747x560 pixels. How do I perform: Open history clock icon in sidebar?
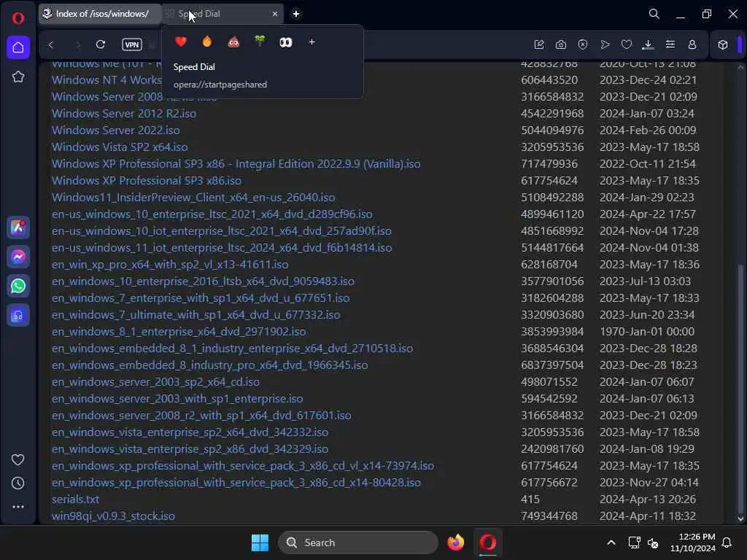click(x=18, y=483)
